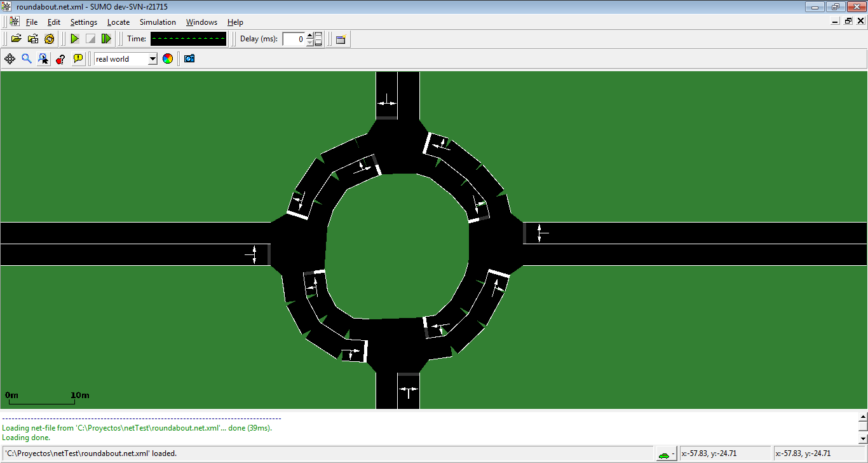Toggle the zooming style cursor icon

click(43, 59)
